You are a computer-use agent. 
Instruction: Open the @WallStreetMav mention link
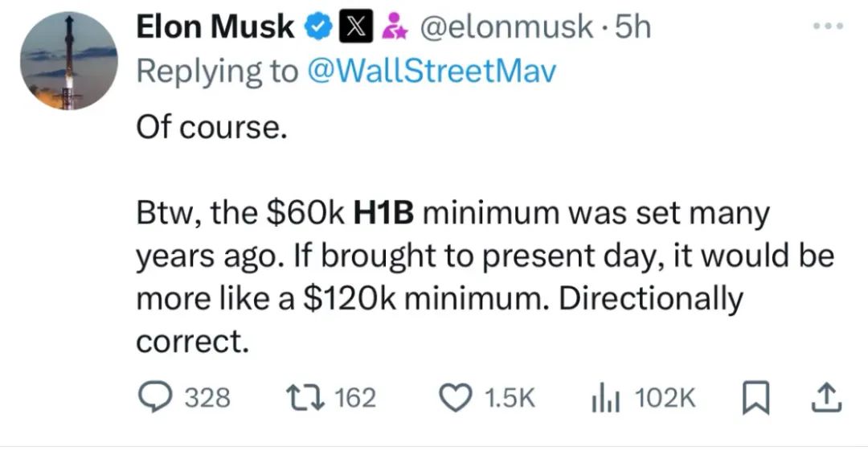coord(431,72)
